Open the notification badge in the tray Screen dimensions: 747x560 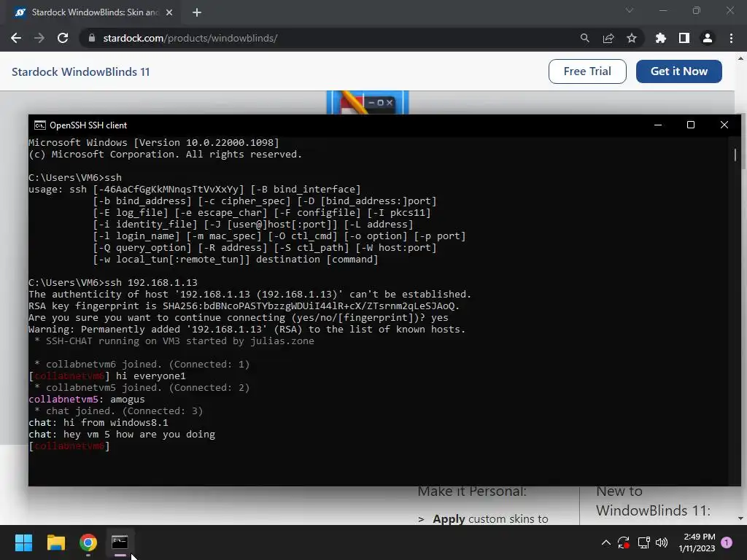(727, 542)
